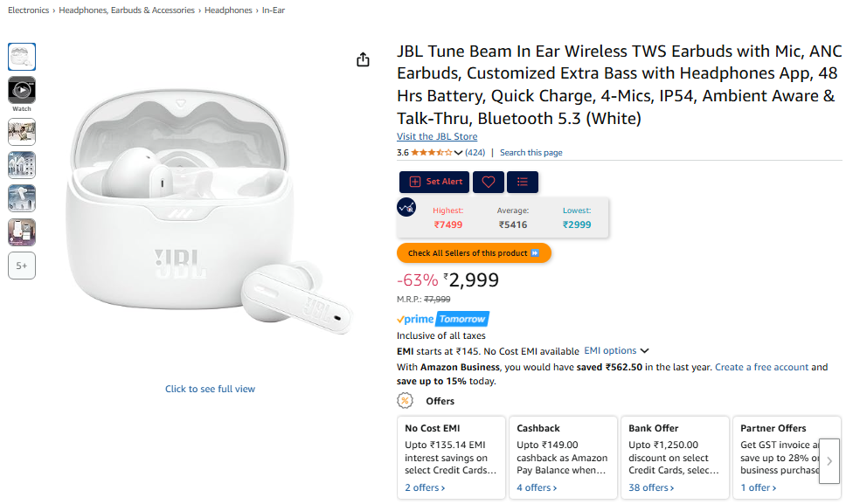The image size is (846, 504).
Task: Expand the EMI options dropdown
Action: (x=616, y=351)
